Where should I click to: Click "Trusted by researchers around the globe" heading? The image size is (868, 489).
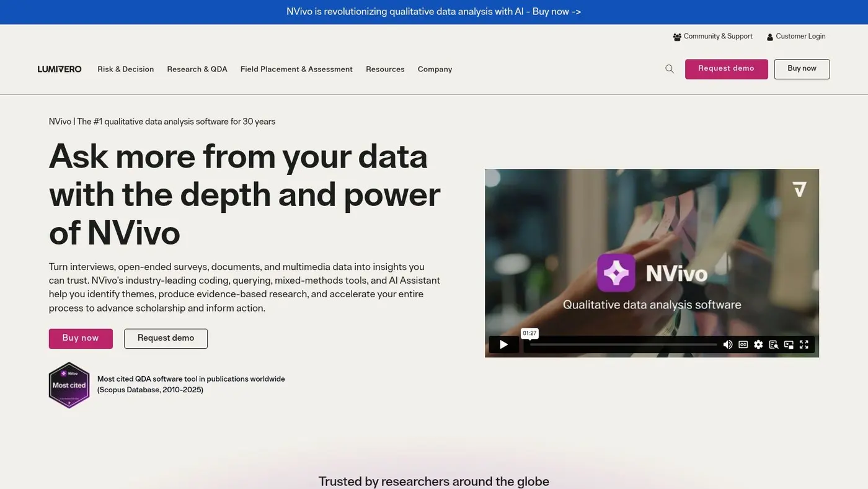tap(434, 482)
